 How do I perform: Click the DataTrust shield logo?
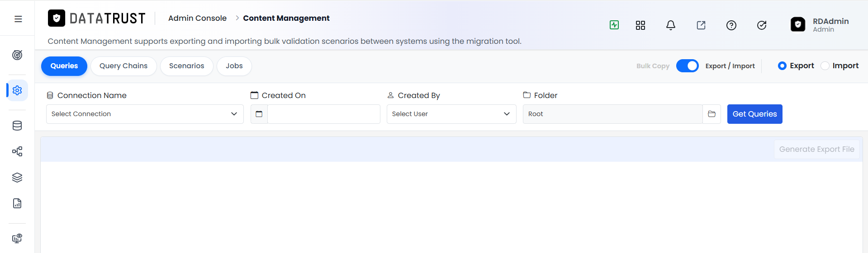point(57,18)
